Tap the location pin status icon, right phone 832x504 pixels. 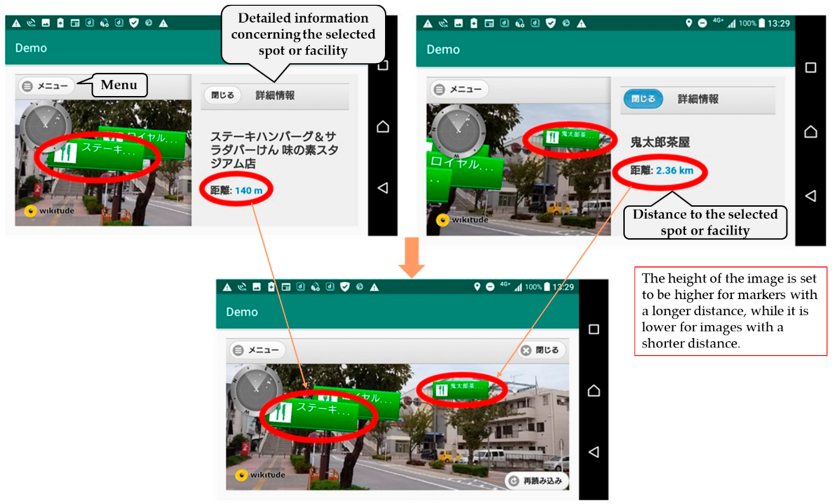click(x=689, y=23)
